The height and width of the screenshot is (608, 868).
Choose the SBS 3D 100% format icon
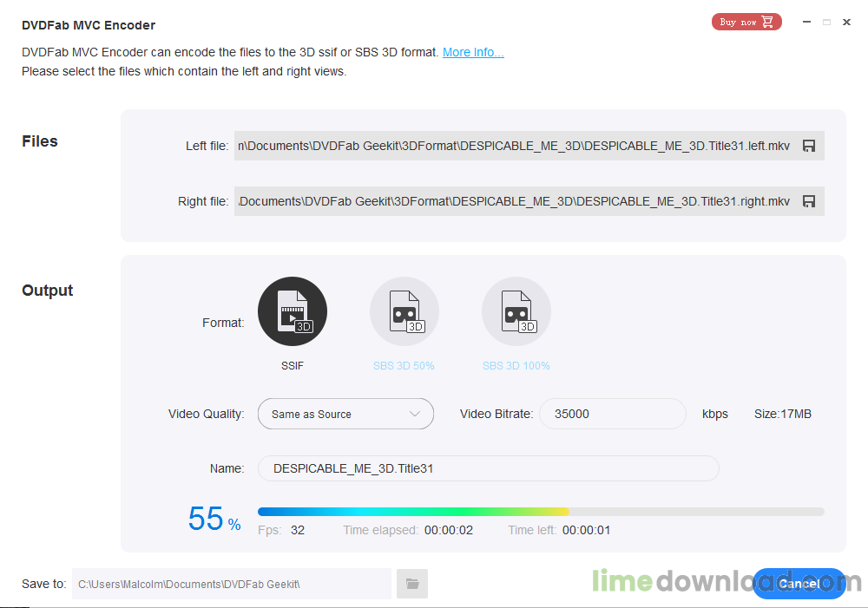516,311
